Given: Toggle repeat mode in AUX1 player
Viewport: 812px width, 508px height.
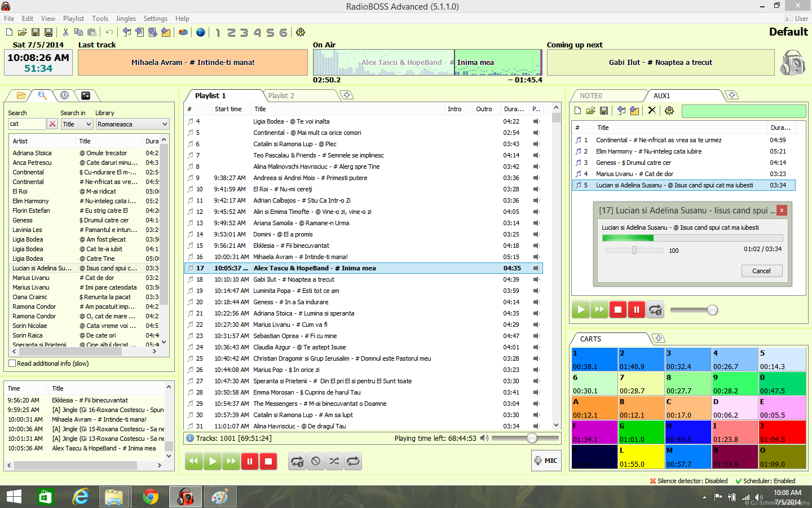Looking at the screenshot, I should pyautogui.click(x=655, y=309).
